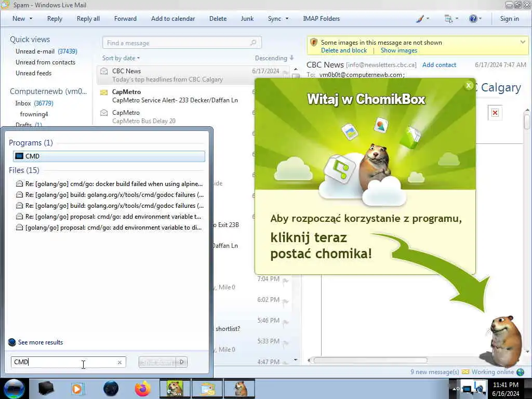Click the Start menu search box
532x399 pixels.
pos(68,362)
